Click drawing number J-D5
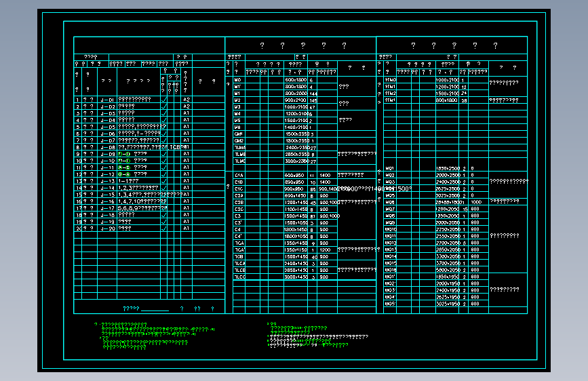The image size is (588, 381). (107, 127)
